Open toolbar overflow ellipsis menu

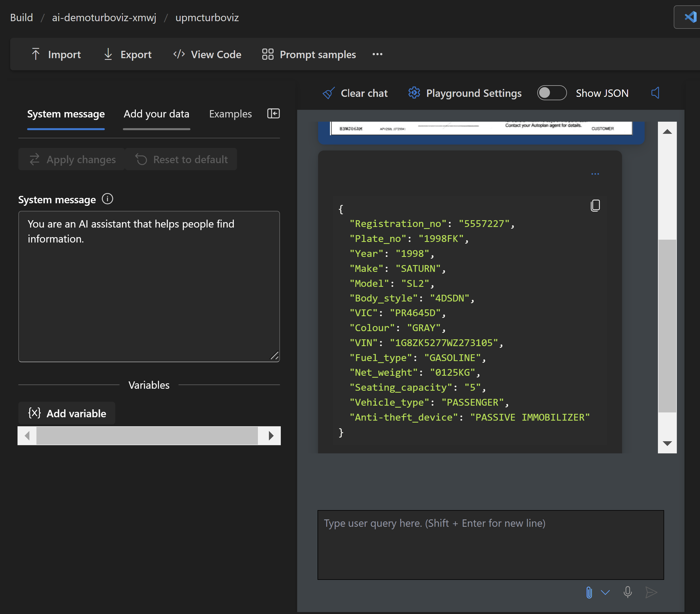point(377,54)
